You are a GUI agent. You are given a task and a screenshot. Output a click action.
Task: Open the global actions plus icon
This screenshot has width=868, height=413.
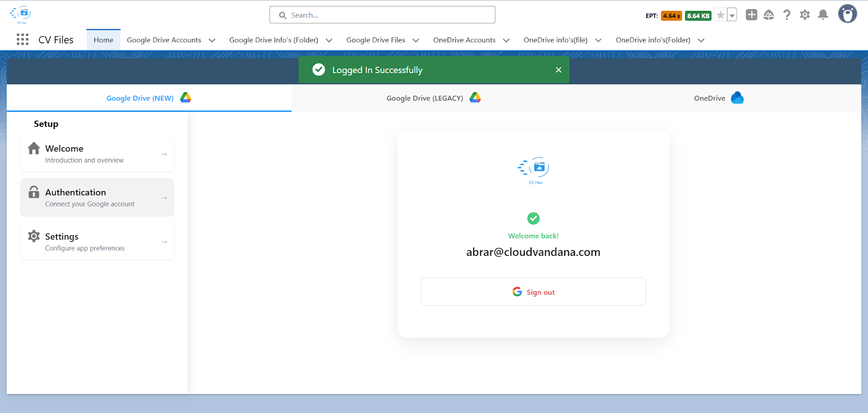click(x=751, y=15)
